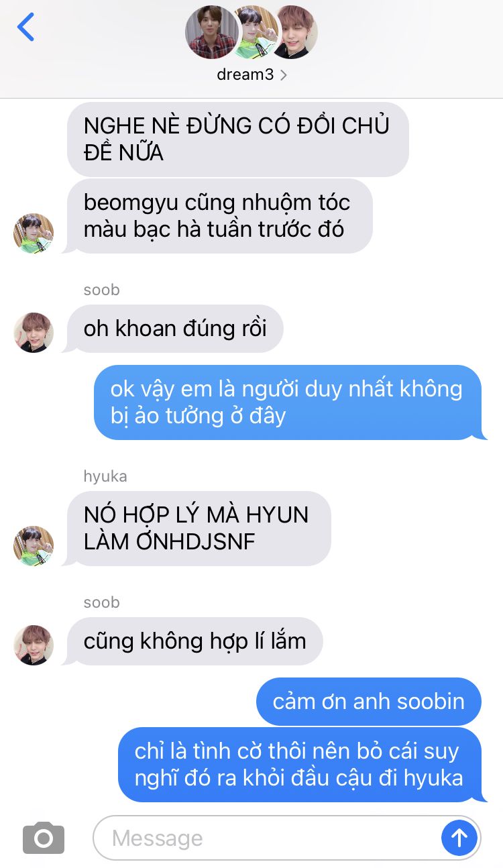Select the 'NGHE NÈ ĐỪNG CÓ ĐỔI CHỦ ĐỀ' bubble
Viewport: 503px width, 868px height.
click(238, 140)
